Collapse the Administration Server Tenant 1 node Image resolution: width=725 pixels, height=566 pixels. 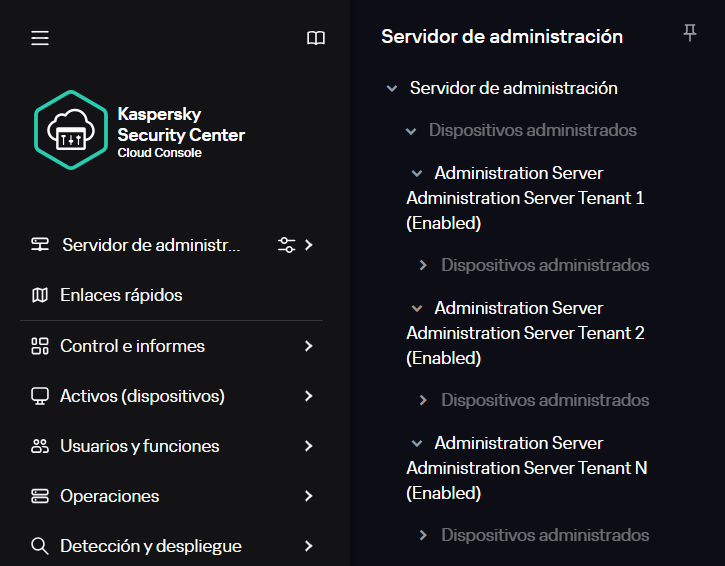pyautogui.click(x=417, y=174)
